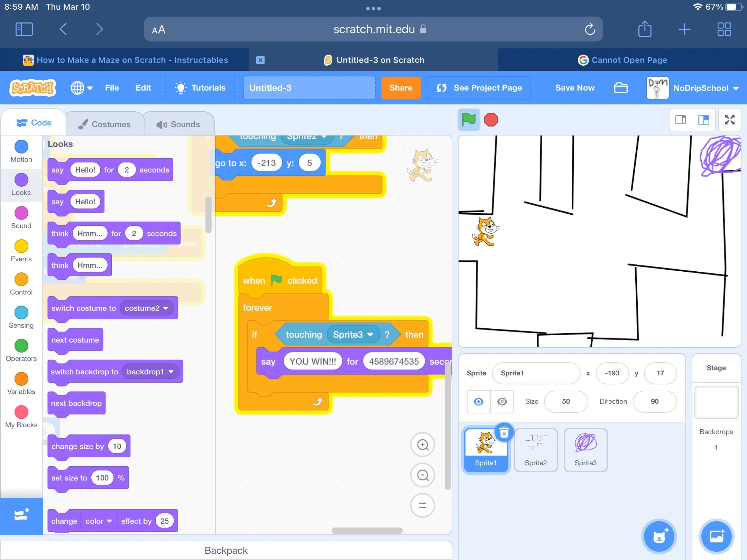Switch to the Sounds tab

click(x=178, y=124)
